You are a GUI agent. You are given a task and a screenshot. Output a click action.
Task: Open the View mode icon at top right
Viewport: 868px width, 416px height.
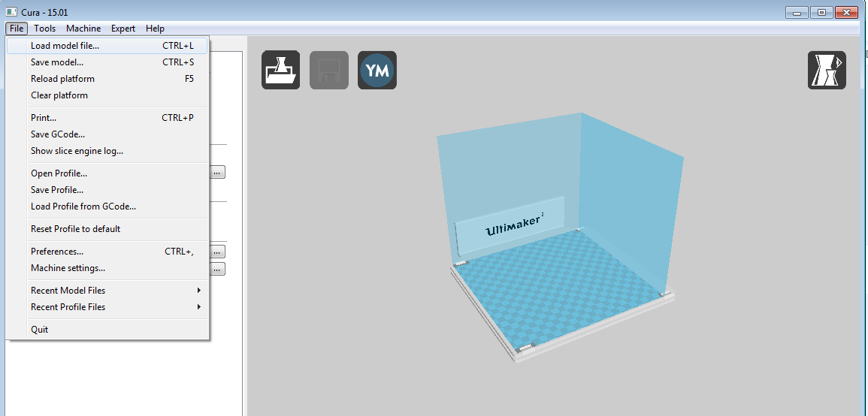827,71
